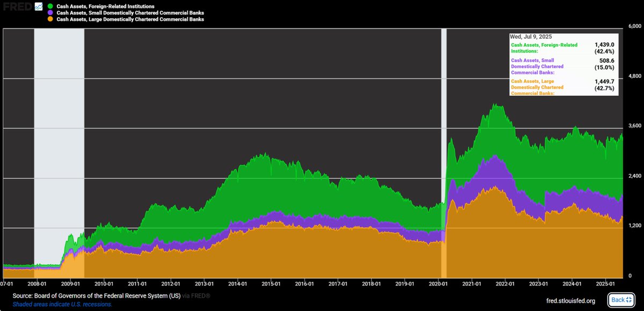Click the Wed, Jul 9, 2025 tooltip date
This screenshot has height=311, width=644.
coord(531,37)
